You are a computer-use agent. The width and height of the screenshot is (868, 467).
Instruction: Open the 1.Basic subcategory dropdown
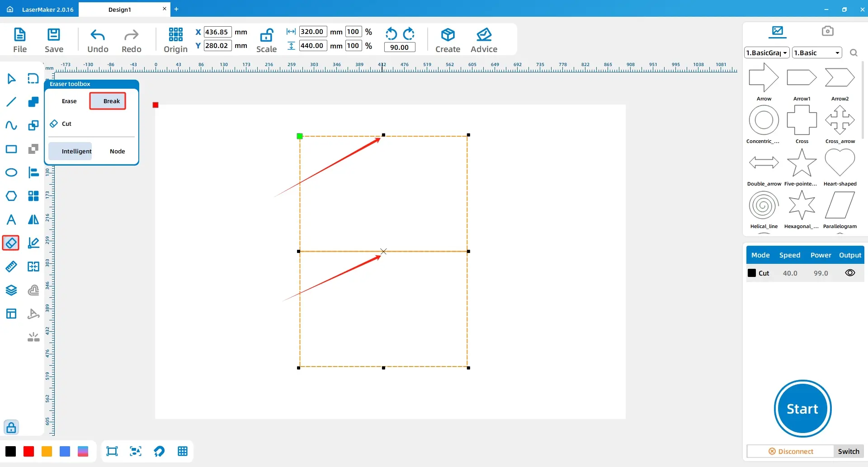pos(817,52)
